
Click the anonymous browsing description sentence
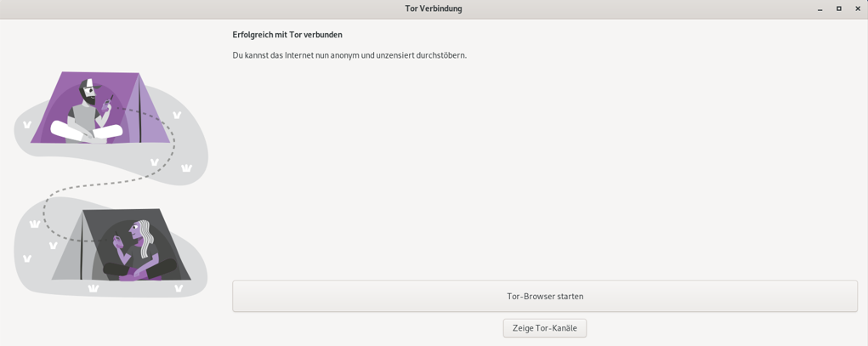349,56
